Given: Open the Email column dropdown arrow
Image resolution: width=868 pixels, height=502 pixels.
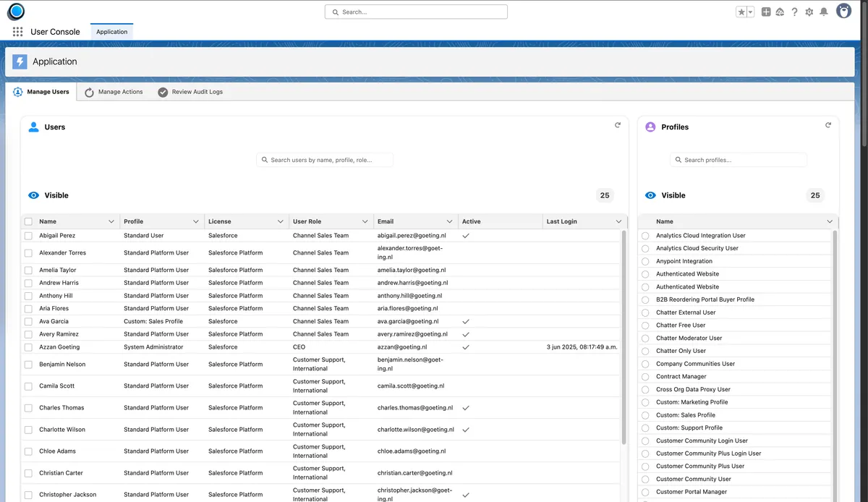Looking at the screenshot, I should pyautogui.click(x=450, y=221).
